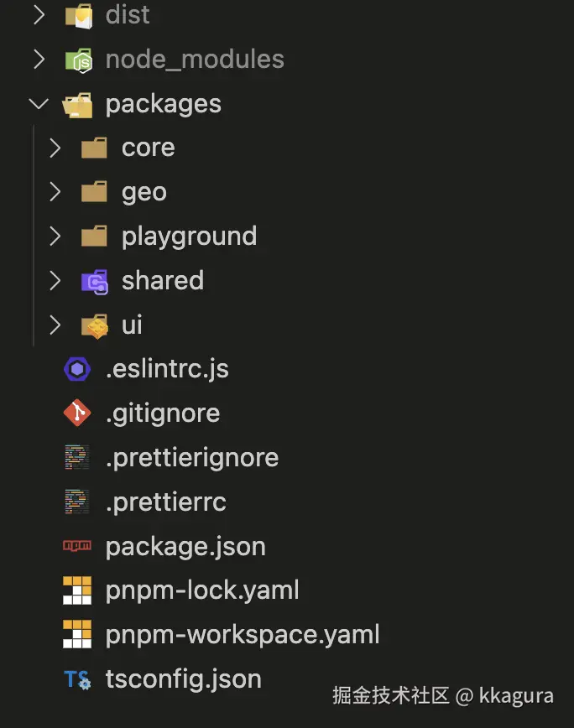574x728 pixels.
Task: Click the Prettier icon beside .prettierrc
Action: click(x=77, y=502)
